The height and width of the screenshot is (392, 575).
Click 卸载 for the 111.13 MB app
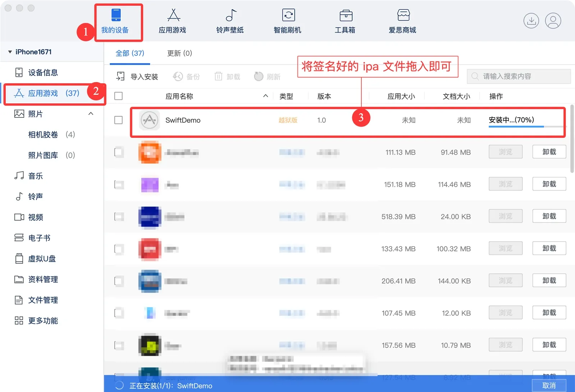tap(549, 152)
